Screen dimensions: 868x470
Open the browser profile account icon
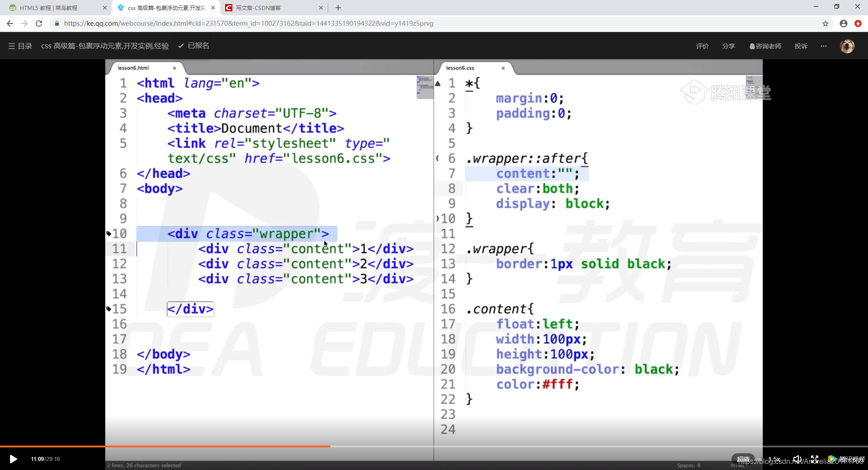click(844, 23)
